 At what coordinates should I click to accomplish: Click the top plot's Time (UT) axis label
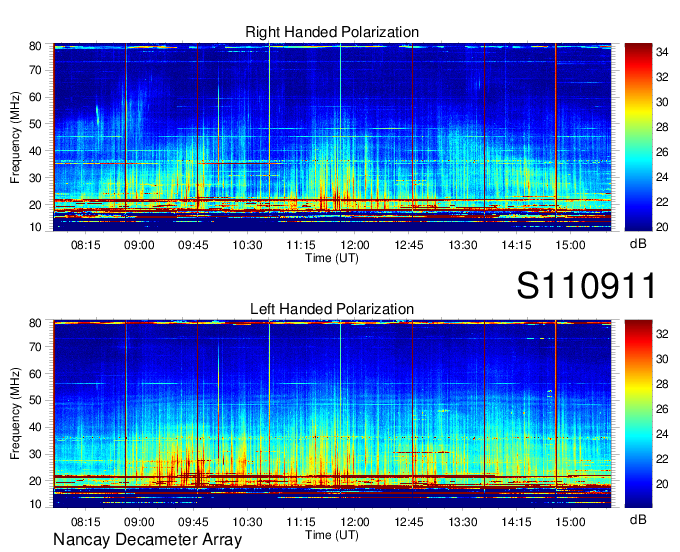(332, 258)
